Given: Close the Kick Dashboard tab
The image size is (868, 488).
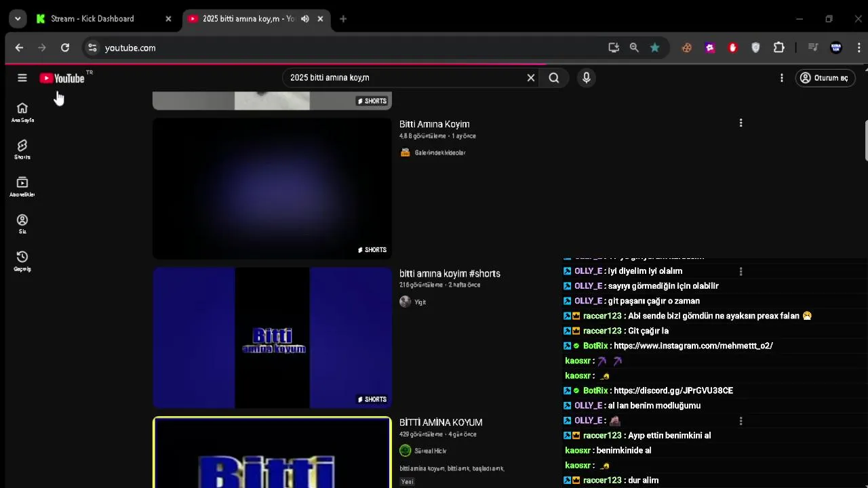Looking at the screenshot, I should tap(168, 19).
